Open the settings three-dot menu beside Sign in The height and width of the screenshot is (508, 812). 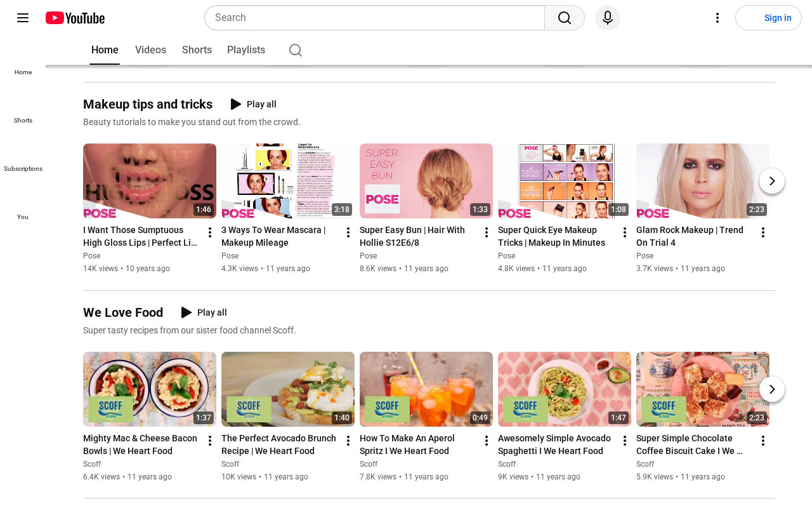coord(717,18)
